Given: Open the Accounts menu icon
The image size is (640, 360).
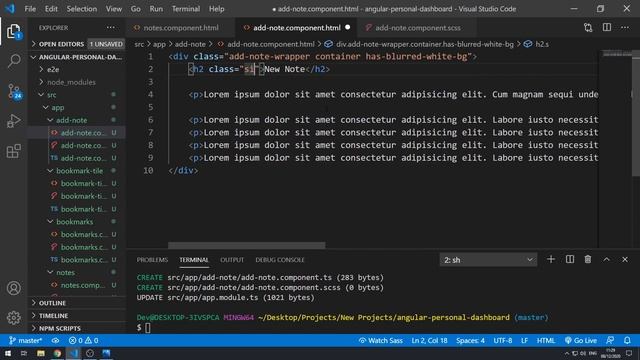Looking at the screenshot, I should 13,288.
